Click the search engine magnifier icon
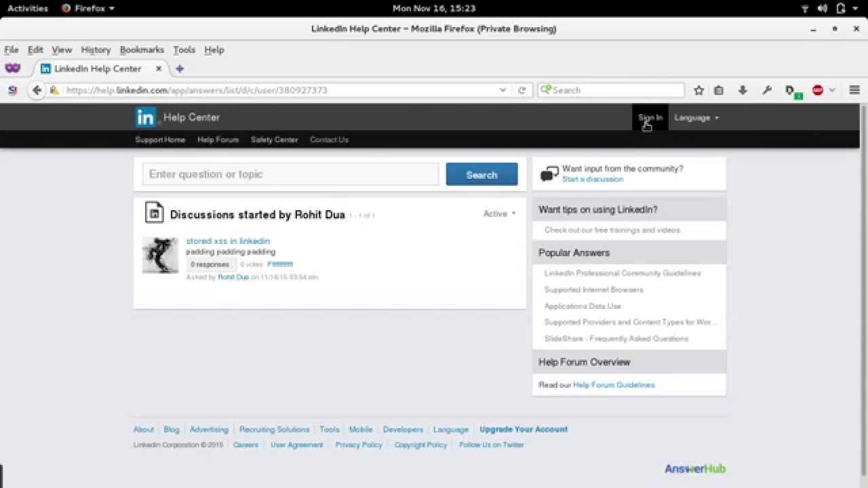 coord(545,90)
